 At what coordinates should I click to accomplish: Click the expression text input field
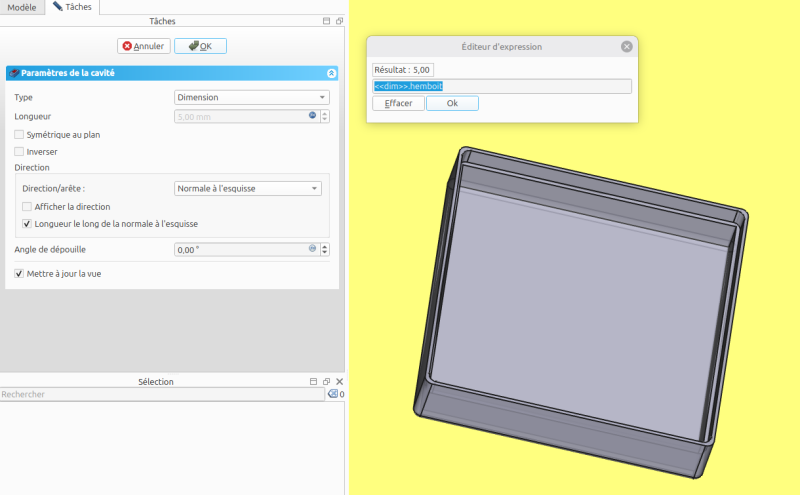[x=501, y=86]
